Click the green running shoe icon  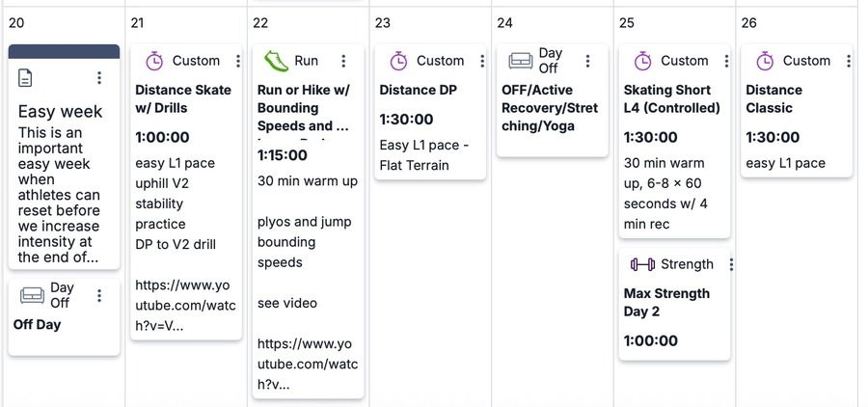click(x=276, y=61)
